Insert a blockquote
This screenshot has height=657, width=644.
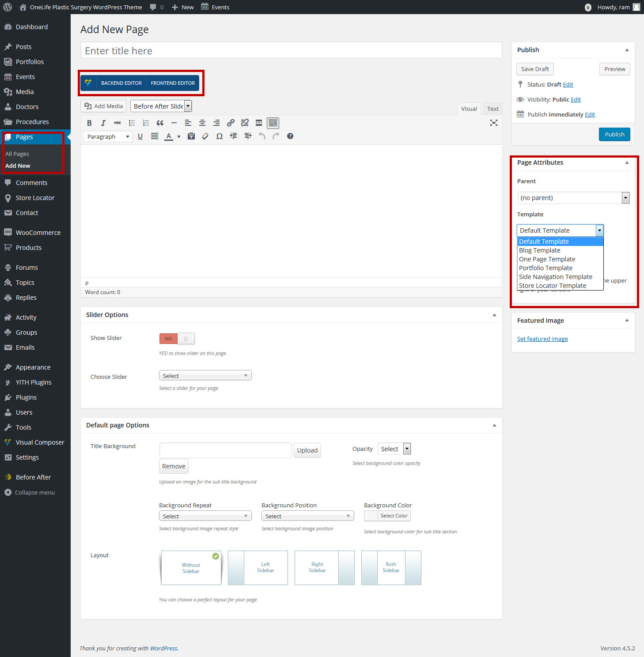[x=160, y=123]
